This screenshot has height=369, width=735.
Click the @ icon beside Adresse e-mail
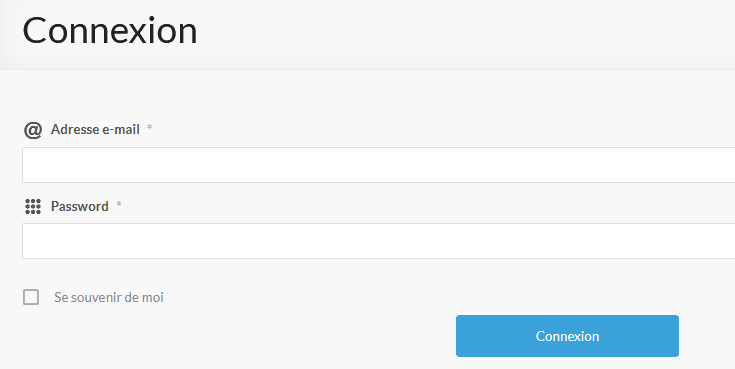[33, 130]
